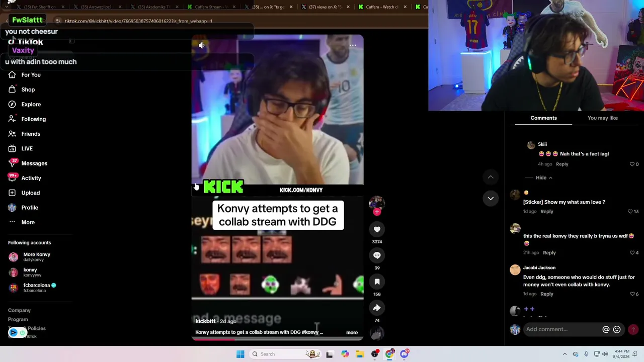The image size is (644, 362).
Task: Open OBS Studio from the taskbar
Action: tap(375, 354)
